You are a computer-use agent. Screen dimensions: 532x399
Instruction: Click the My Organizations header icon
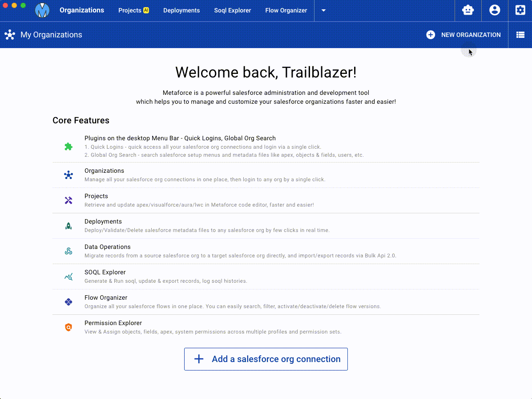pyautogui.click(x=10, y=35)
